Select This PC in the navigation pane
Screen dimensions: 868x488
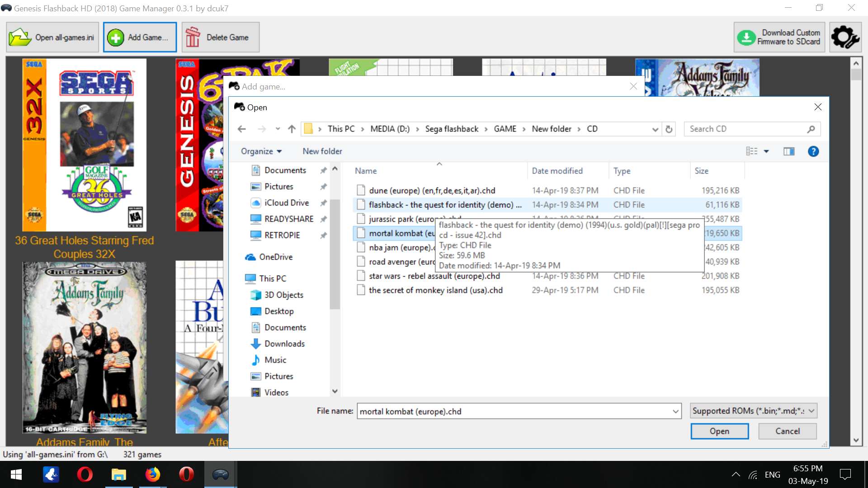pyautogui.click(x=273, y=279)
